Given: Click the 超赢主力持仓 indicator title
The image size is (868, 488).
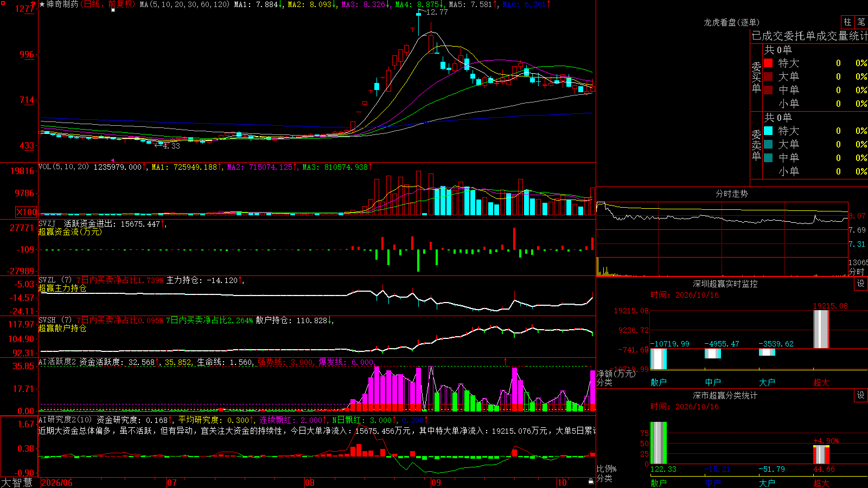Looking at the screenshot, I should click(62, 288).
